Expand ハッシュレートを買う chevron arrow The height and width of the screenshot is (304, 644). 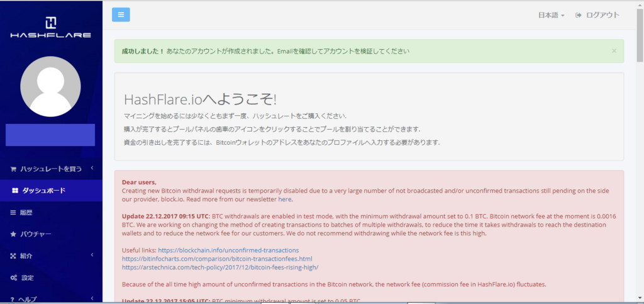[x=92, y=168]
